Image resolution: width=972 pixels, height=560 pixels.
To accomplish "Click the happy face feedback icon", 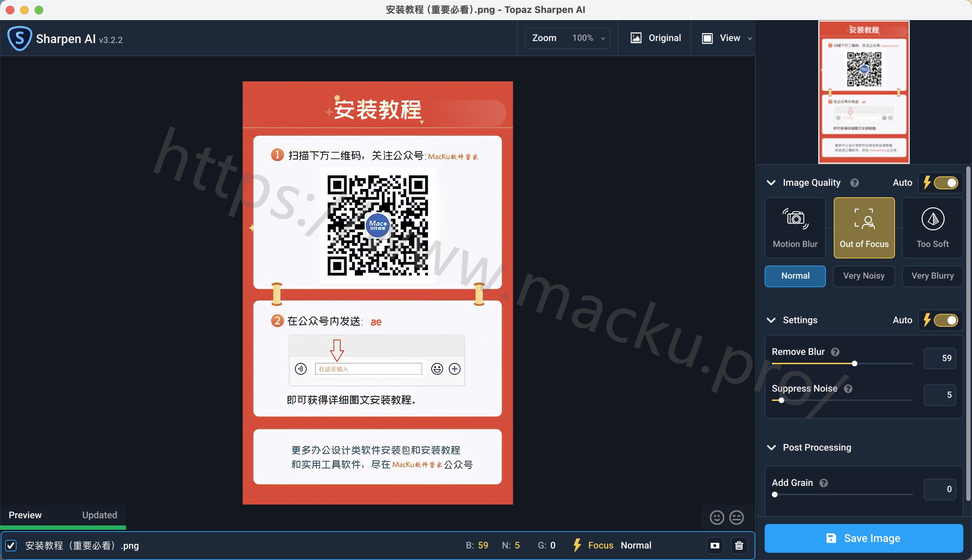I will (x=717, y=517).
